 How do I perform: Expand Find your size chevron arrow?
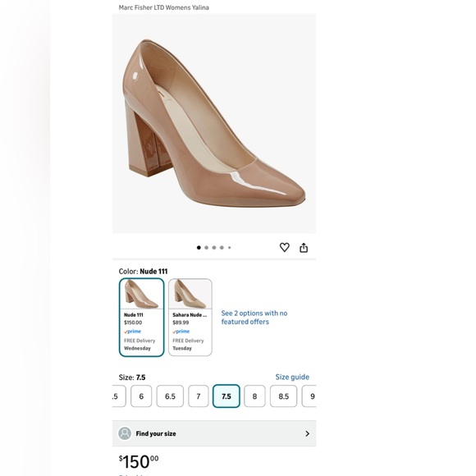point(307,433)
